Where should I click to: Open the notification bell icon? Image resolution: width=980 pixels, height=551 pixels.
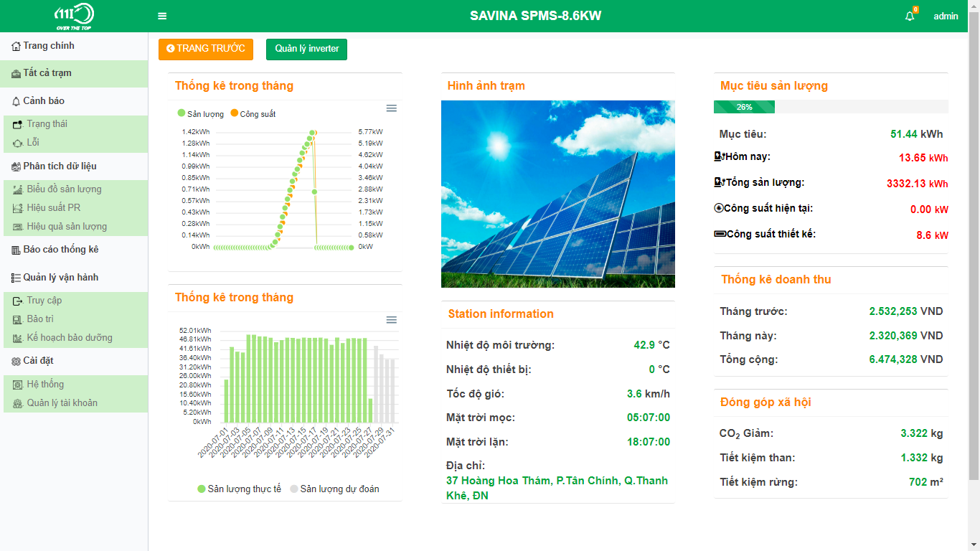click(x=910, y=16)
